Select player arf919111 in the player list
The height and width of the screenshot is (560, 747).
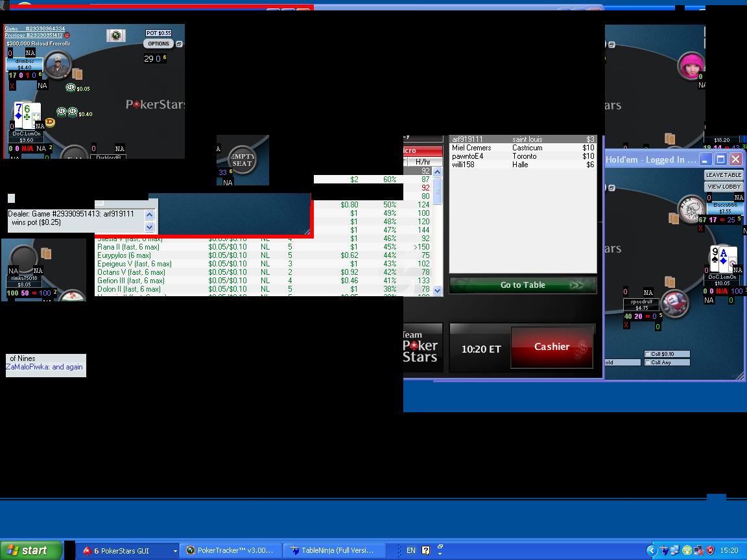pos(523,139)
